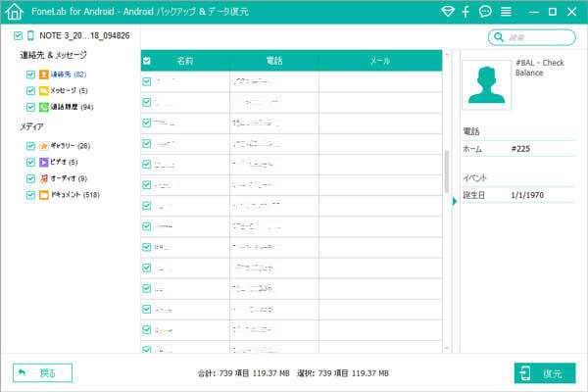Viewport: 588px width, 392px height.
Task: Toggle select-all checkbox in 名前 header
Action: tap(147, 61)
